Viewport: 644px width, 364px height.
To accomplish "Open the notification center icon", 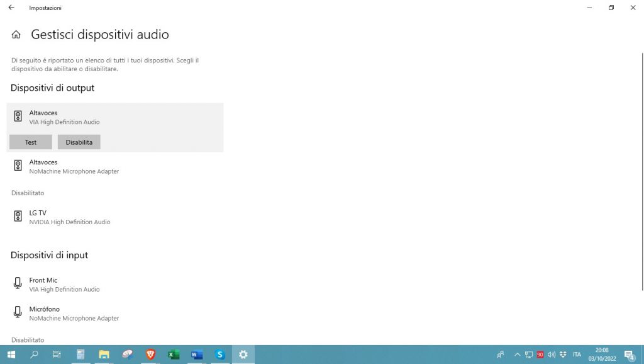I will coord(629,355).
